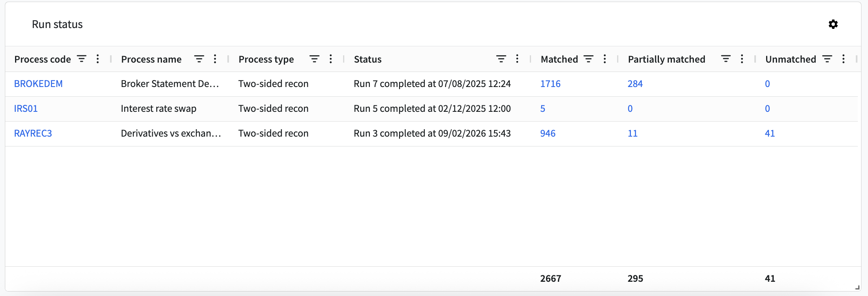This screenshot has height=296, width=868.
Task: Open Partially matched column options menu
Action: coord(742,59)
